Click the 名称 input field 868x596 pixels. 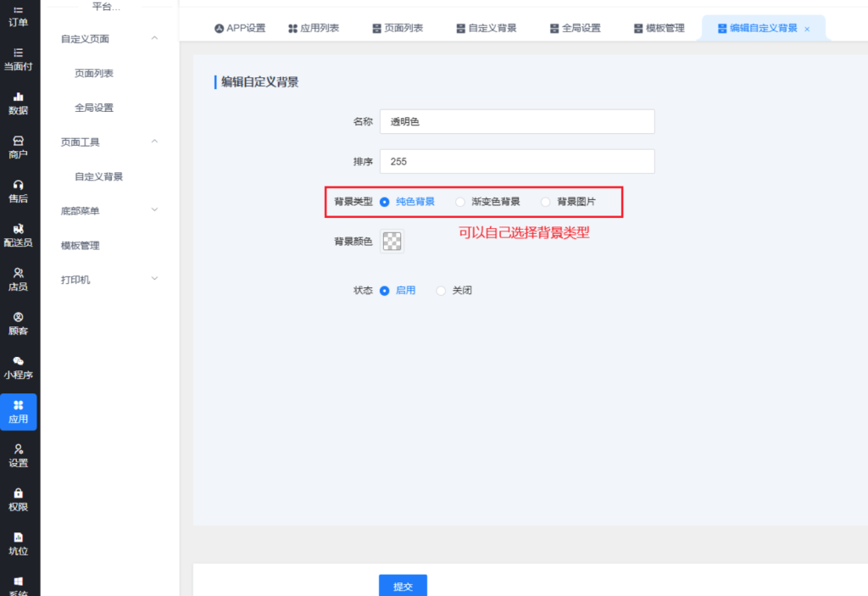click(517, 122)
